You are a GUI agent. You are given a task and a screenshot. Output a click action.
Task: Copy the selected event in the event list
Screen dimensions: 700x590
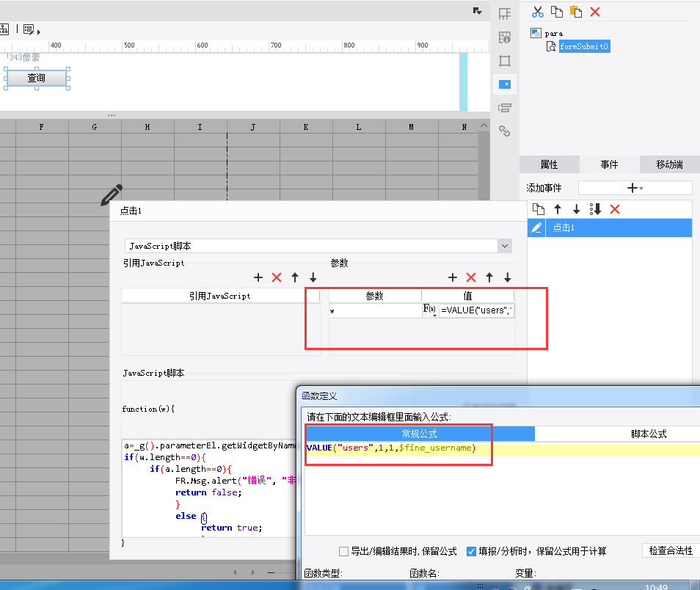click(x=539, y=209)
